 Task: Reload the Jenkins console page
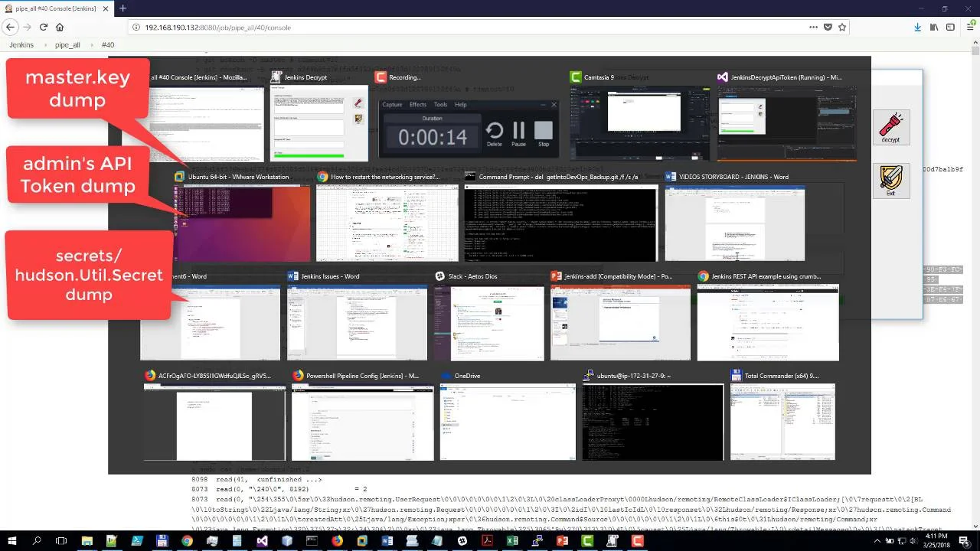tap(44, 27)
